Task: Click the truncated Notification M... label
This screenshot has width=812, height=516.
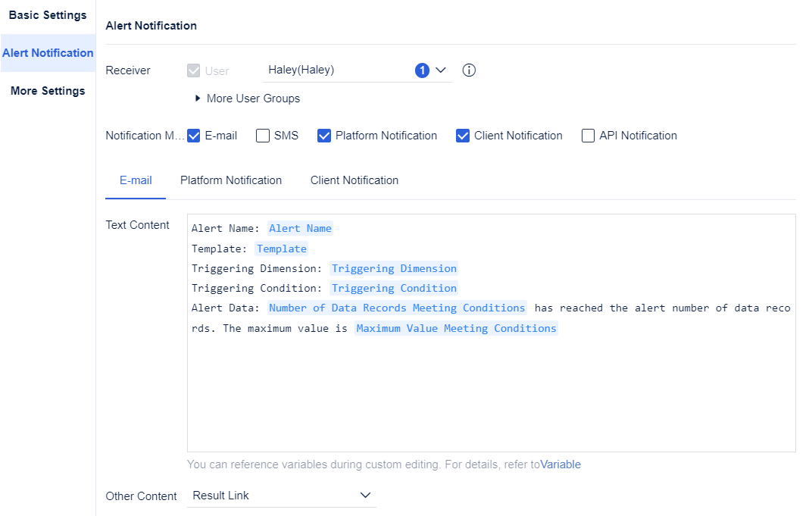Action: click(x=145, y=136)
